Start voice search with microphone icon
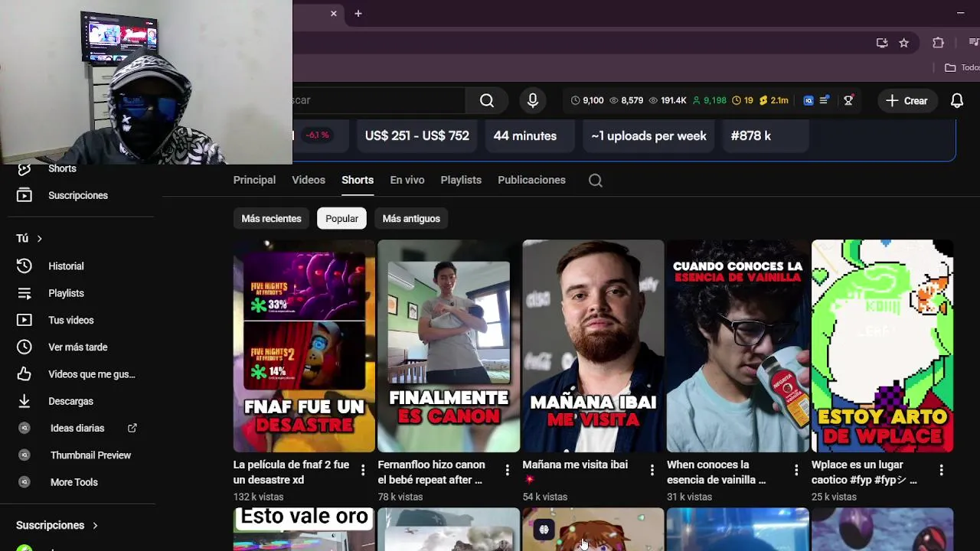Screen dimensions: 980x551 tap(533, 100)
